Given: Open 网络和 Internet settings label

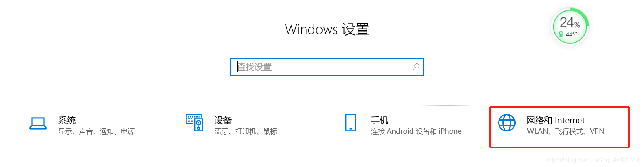Looking at the screenshot, I should pyautogui.click(x=556, y=120).
